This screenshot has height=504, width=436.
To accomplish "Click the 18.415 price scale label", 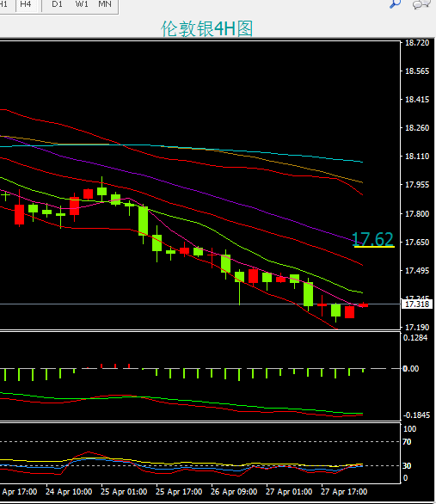I will pyautogui.click(x=417, y=99).
